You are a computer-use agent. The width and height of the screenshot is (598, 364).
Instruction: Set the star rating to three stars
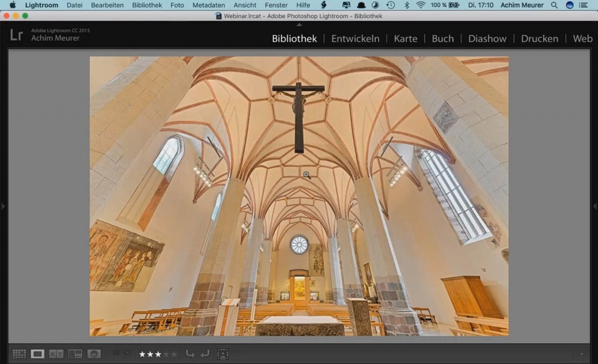(x=157, y=354)
